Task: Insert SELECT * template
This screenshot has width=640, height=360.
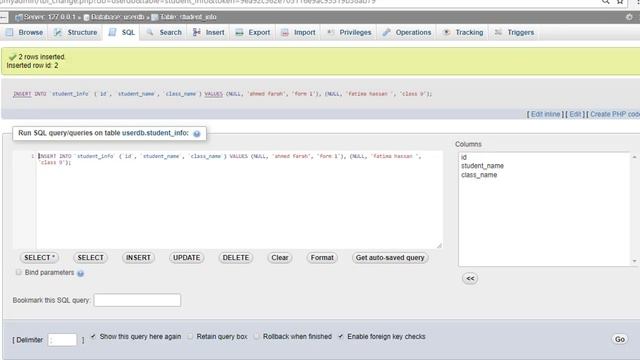Action: click(x=39, y=258)
